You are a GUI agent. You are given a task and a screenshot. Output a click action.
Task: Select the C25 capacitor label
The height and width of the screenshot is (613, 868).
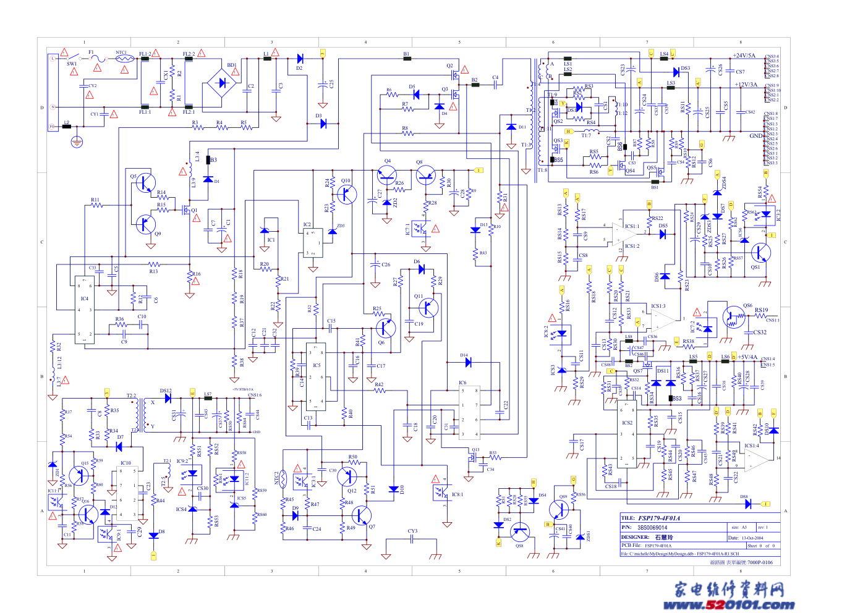(331, 84)
